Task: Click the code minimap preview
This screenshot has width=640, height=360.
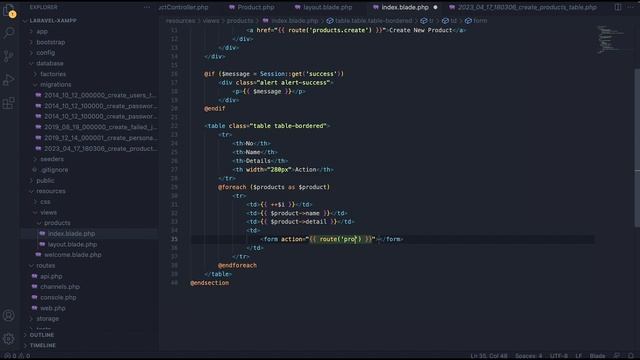Action: [x=611, y=40]
